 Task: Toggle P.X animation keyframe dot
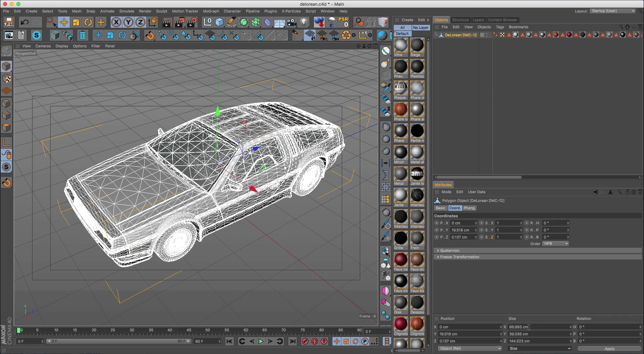pyautogui.click(x=436, y=223)
